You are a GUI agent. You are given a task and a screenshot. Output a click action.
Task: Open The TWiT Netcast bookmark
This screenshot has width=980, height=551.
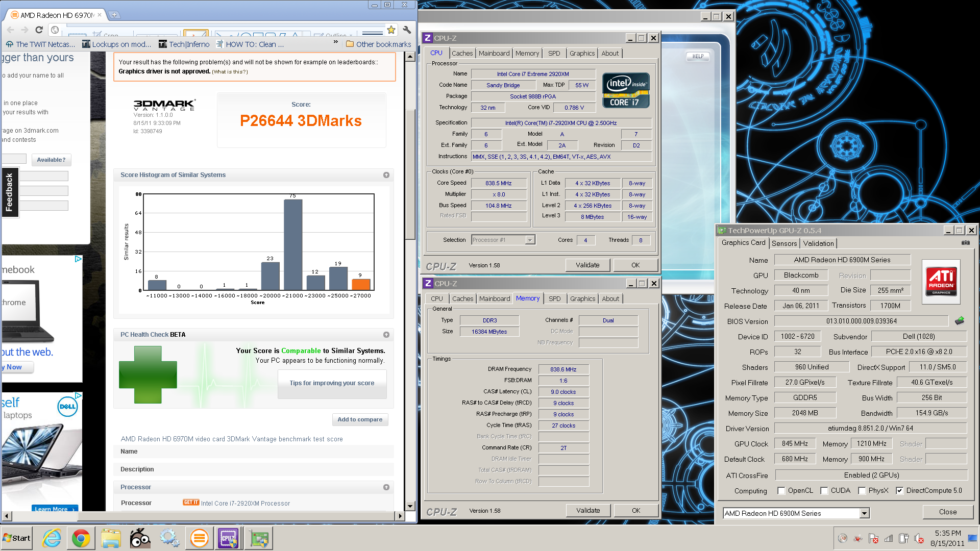(x=40, y=44)
